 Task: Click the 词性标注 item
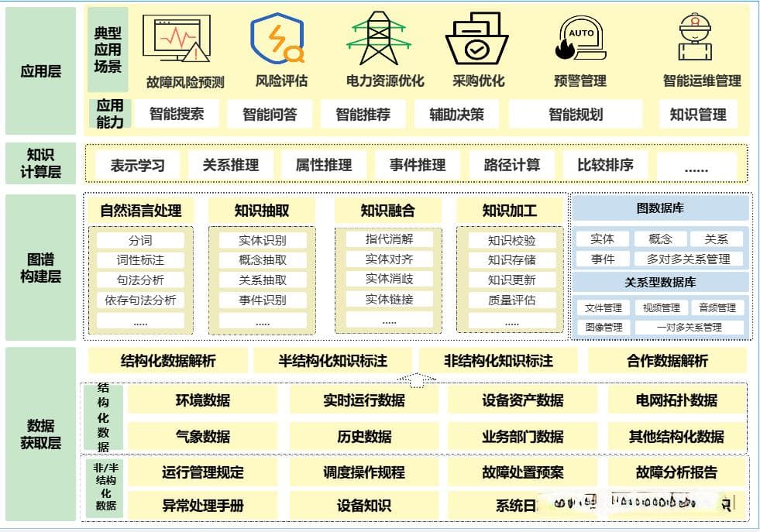click(140, 260)
